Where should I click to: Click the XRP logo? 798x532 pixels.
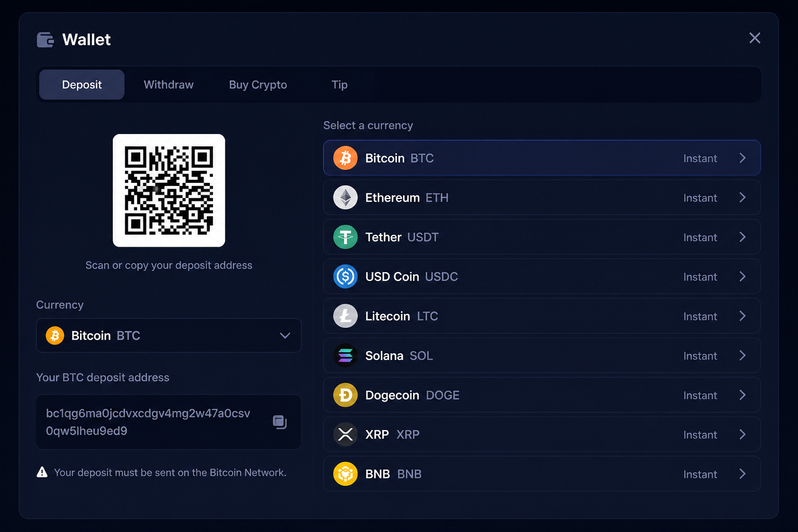point(345,434)
